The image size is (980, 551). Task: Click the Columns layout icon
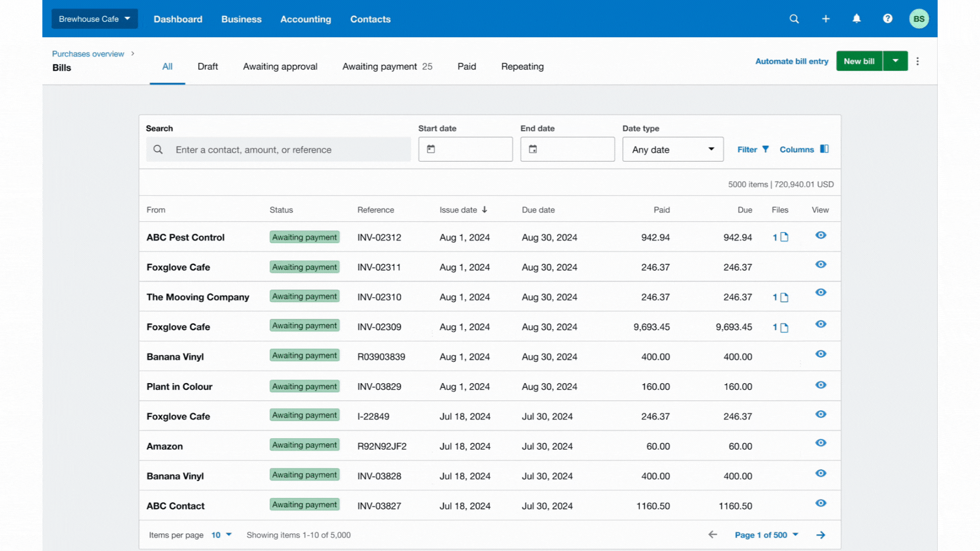824,149
